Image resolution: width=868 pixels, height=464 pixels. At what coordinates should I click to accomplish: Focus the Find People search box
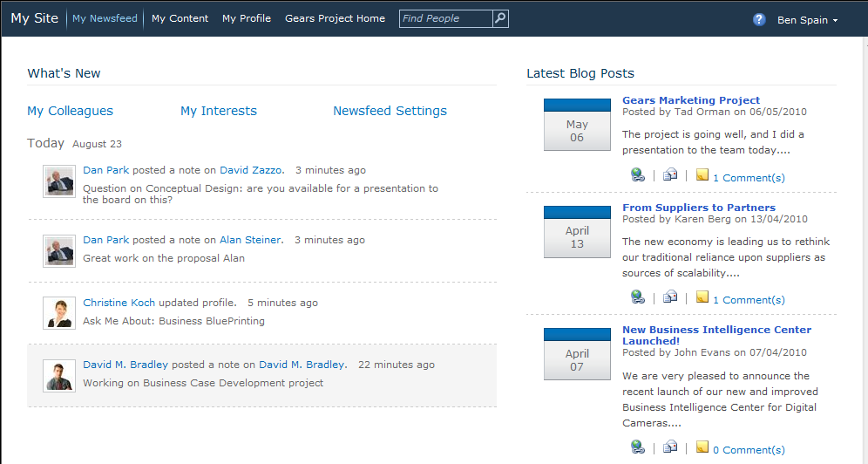(445, 18)
